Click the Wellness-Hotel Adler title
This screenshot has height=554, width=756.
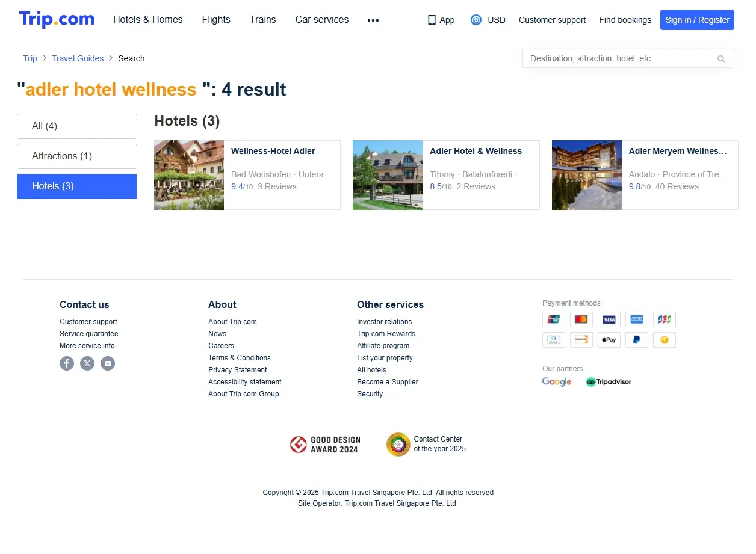[273, 151]
